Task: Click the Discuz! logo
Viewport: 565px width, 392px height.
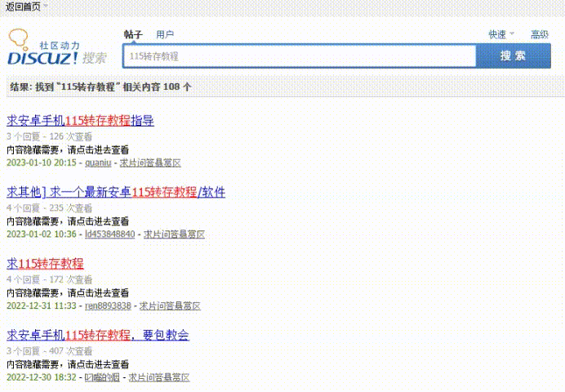Action: [56, 48]
